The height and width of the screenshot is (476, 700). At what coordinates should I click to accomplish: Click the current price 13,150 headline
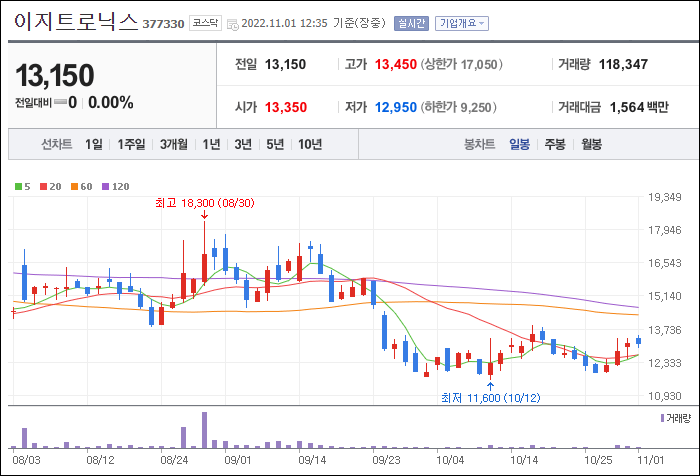click(x=55, y=75)
